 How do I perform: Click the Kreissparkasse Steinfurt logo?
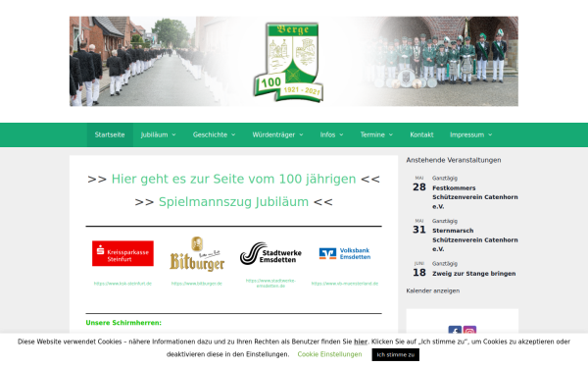click(x=122, y=253)
